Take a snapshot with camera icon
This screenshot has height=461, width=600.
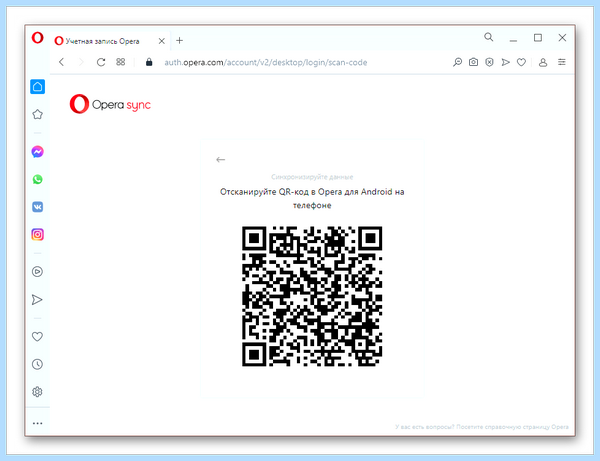[473, 62]
